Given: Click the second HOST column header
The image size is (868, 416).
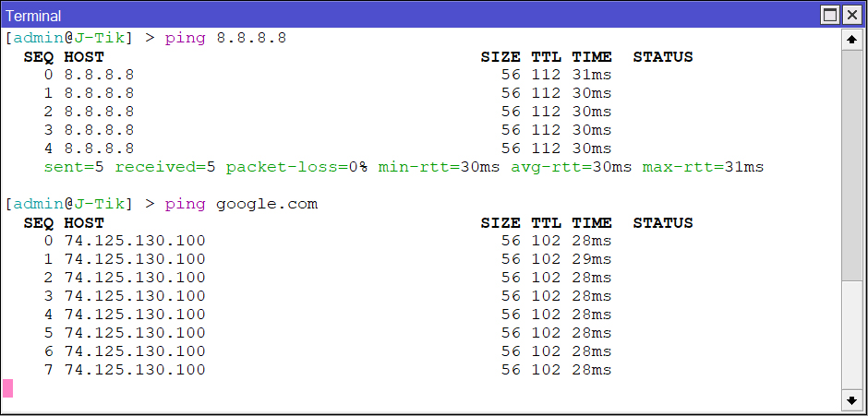Looking at the screenshot, I should click(84, 223).
